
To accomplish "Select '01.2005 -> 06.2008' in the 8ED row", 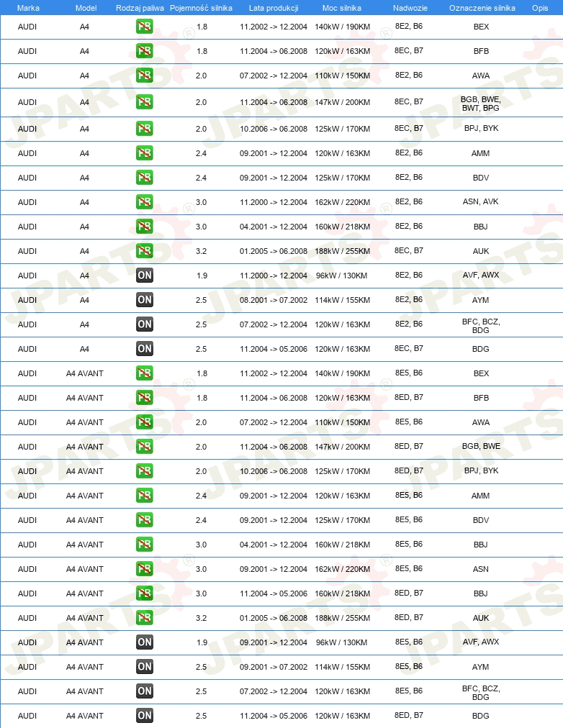I will pos(274,617).
